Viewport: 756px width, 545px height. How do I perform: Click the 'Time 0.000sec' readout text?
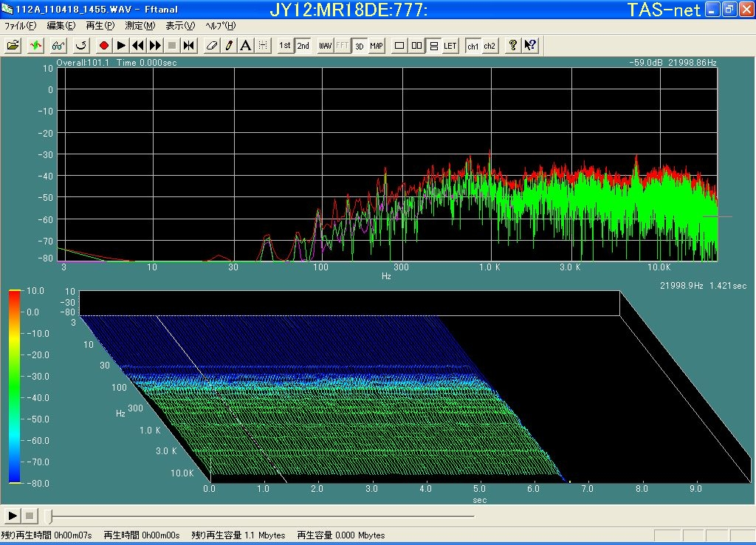coord(147,63)
